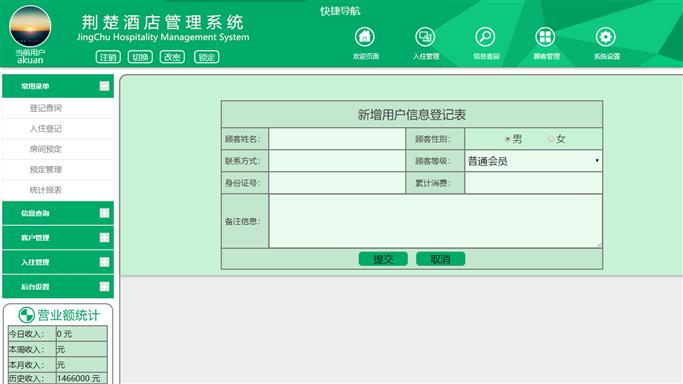This screenshot has width=683, height=384.
Task: Open the 信息查询 magnifier icon
Action: [x=485, y=37]
